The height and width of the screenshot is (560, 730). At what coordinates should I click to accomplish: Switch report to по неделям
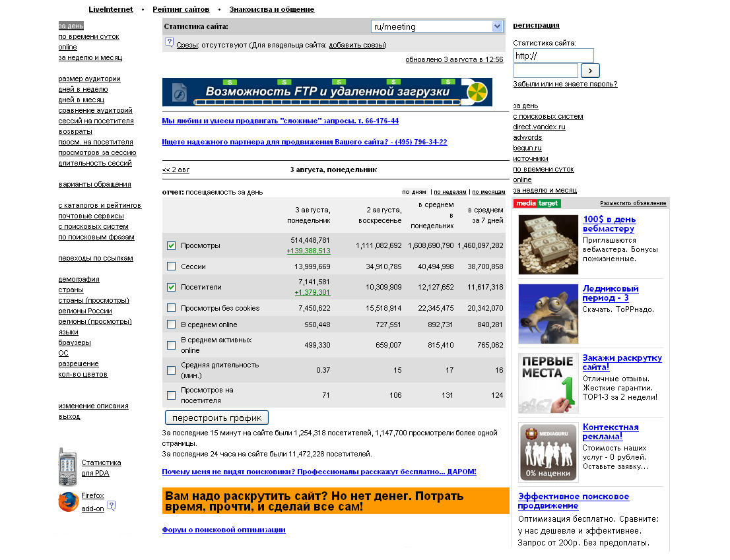coord(449,192)
